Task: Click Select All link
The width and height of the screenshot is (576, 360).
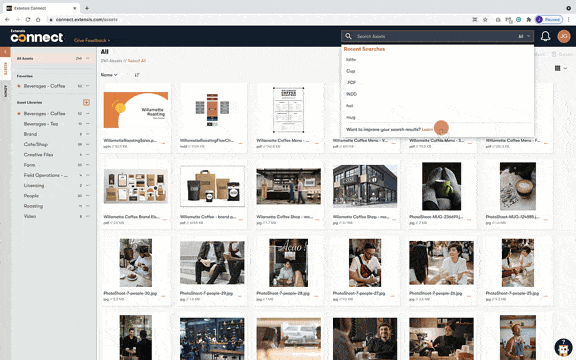Action: coord(137,61)
